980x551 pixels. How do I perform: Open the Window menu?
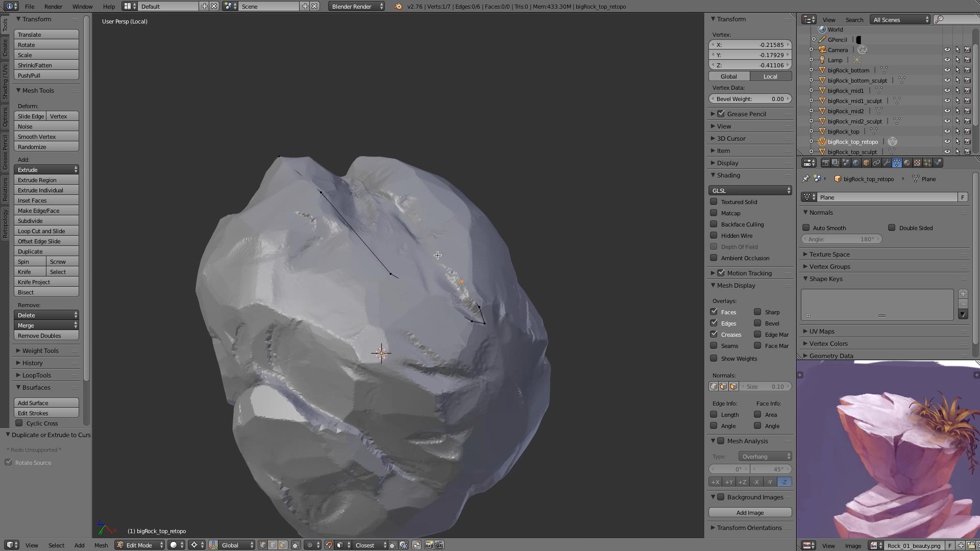(x=82, y=6)
